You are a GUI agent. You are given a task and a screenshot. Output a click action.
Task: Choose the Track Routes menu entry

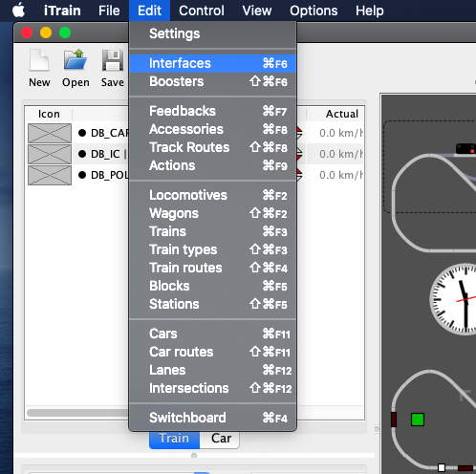(212, 147)
